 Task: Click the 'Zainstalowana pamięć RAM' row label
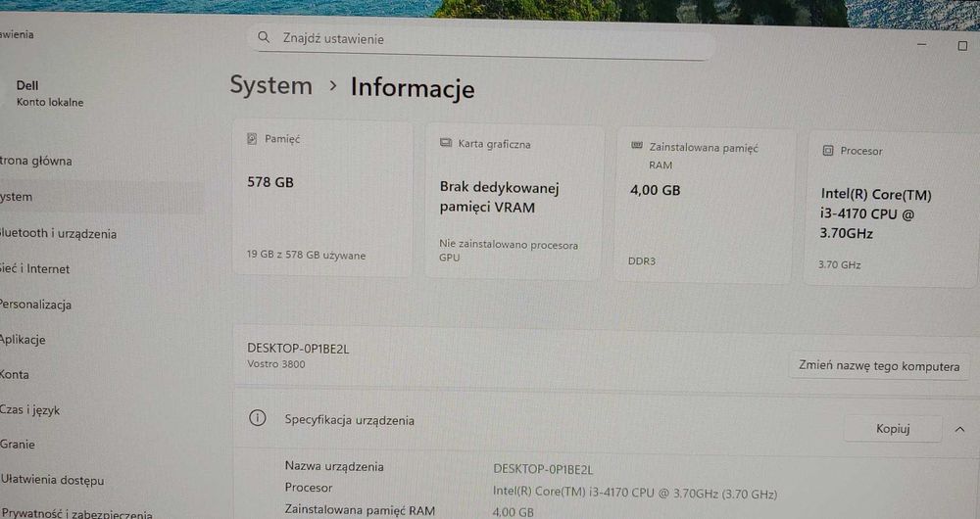(360, 510)
